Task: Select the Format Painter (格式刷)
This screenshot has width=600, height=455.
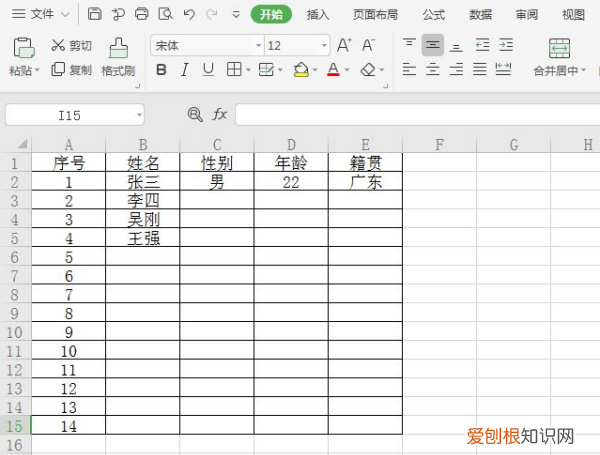Action: click(118, 57)
